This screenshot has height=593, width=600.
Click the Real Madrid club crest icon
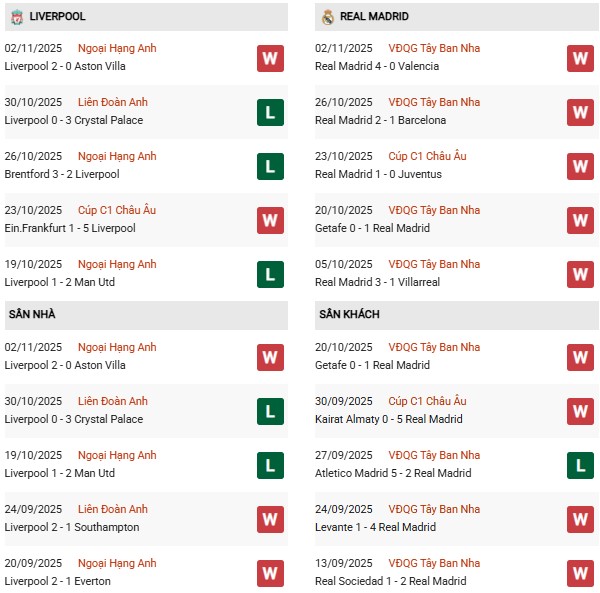click(x=327, y=17)
